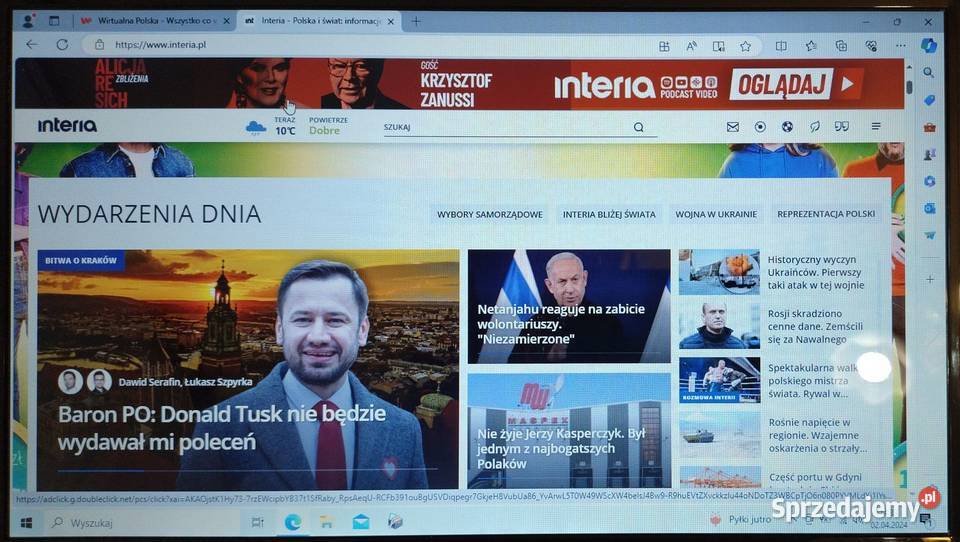Open the Copilot icon in Edge sidebar
The height and width of the screenshot is (542, 960).
pyautogui.click(x=929, y=45)
